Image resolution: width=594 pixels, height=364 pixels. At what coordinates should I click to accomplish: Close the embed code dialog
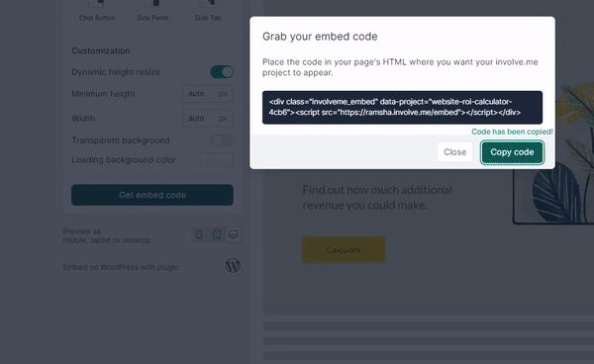tap(454, 152)
